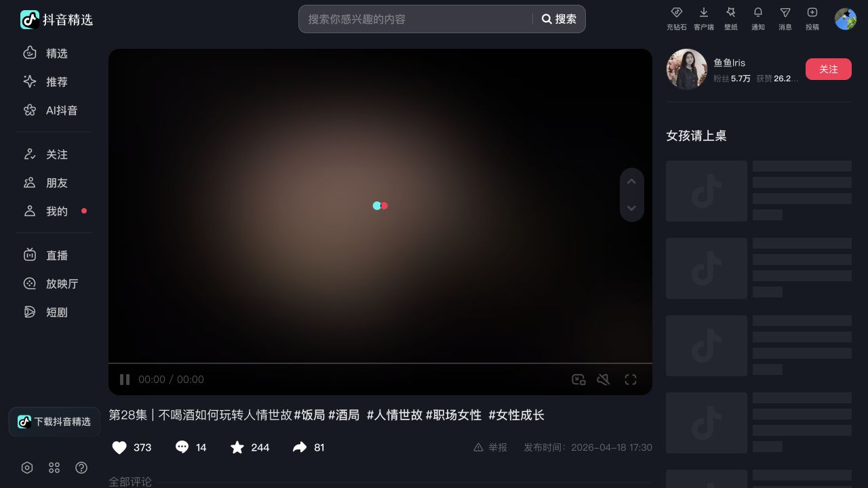Viewport: 868px width, 488px height.
Task: Click the 下载抖音精选 download button
Action: [54, 422]
